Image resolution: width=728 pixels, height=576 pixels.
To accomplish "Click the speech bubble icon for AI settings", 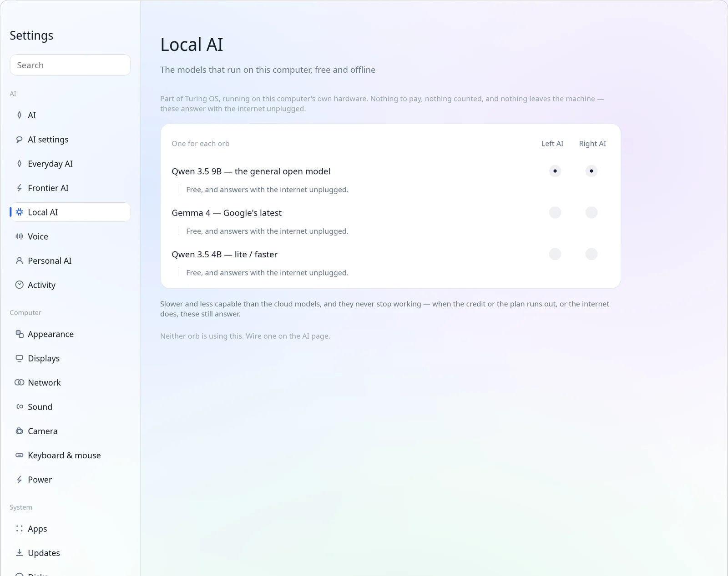I will (x=19, y=140).
